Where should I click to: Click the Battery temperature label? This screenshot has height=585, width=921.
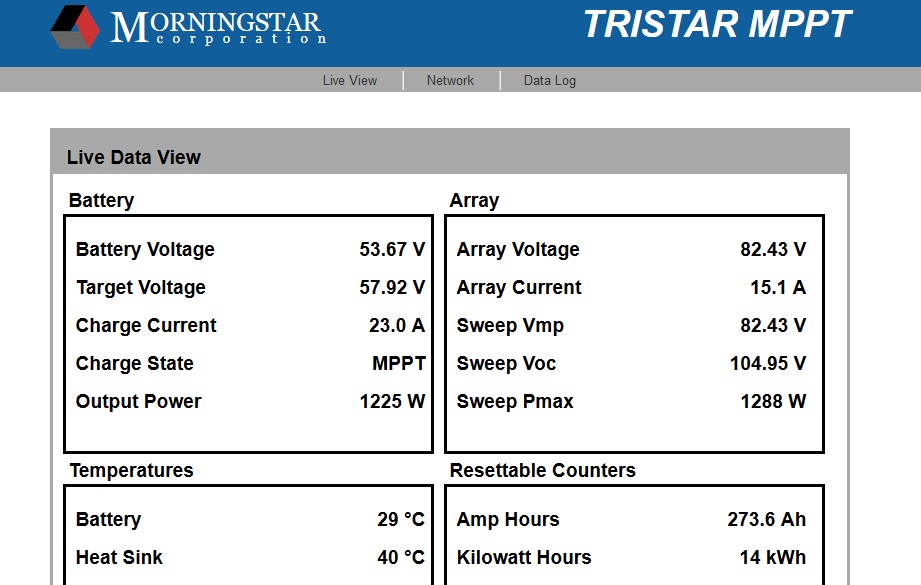tap(109, 520)
